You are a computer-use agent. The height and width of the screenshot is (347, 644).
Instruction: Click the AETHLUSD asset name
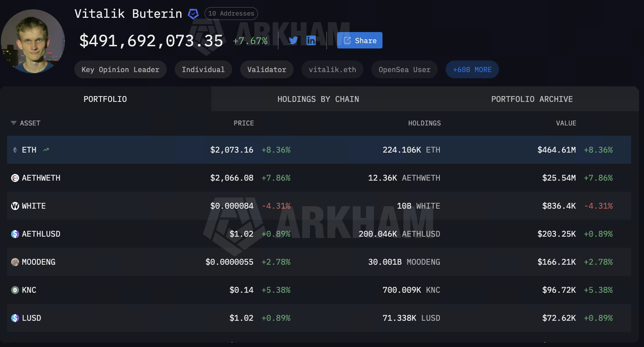[41, 234]
